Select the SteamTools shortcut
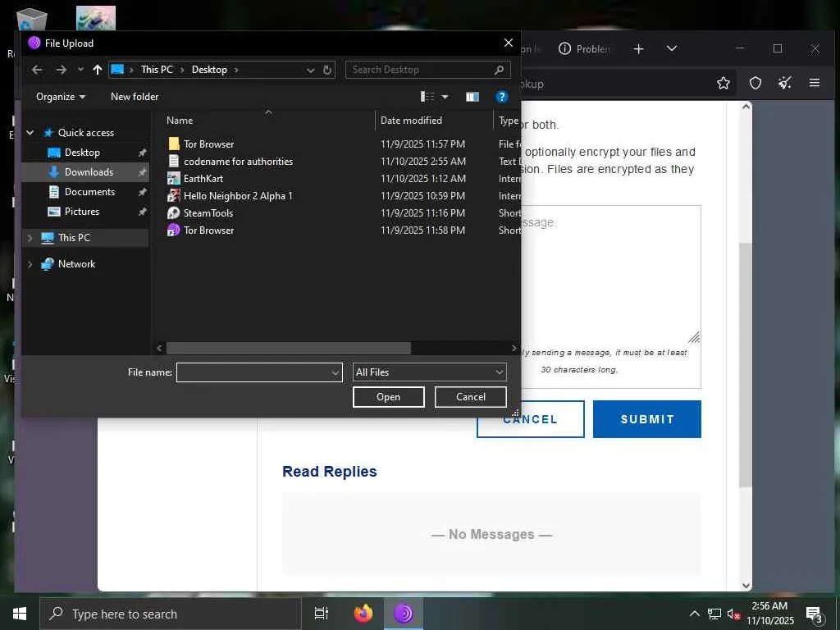Viewport: 840px width, 630px height. pos(208,213)
